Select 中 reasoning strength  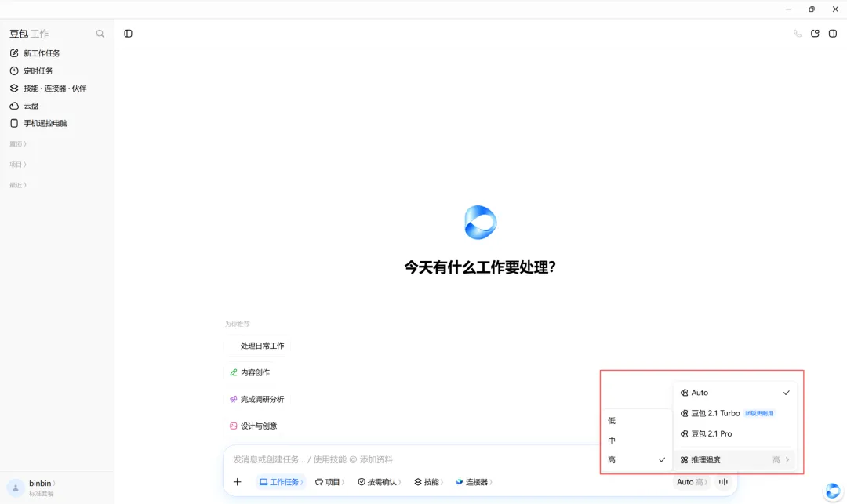click(x=636, y=441)
